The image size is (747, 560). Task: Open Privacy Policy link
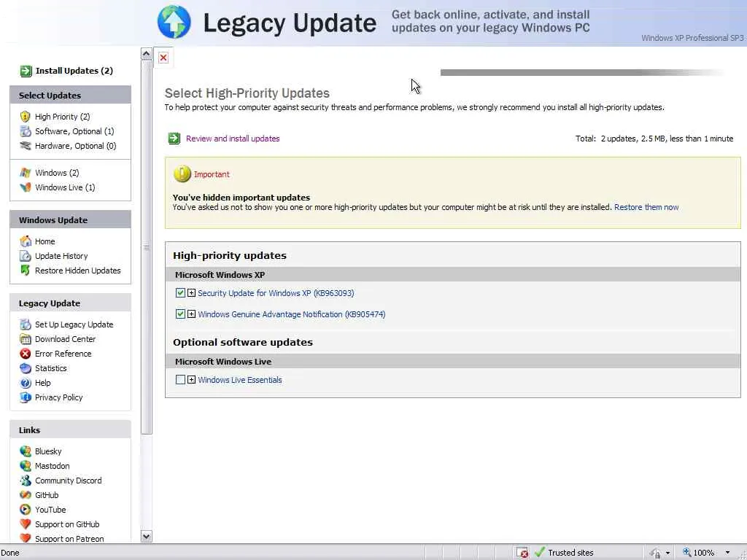click(58, 397)
